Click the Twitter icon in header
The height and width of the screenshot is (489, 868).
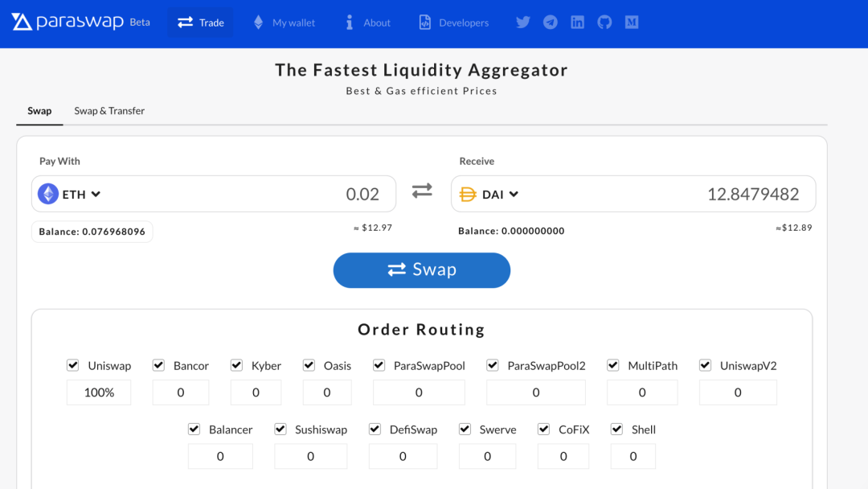pos(523,23)
